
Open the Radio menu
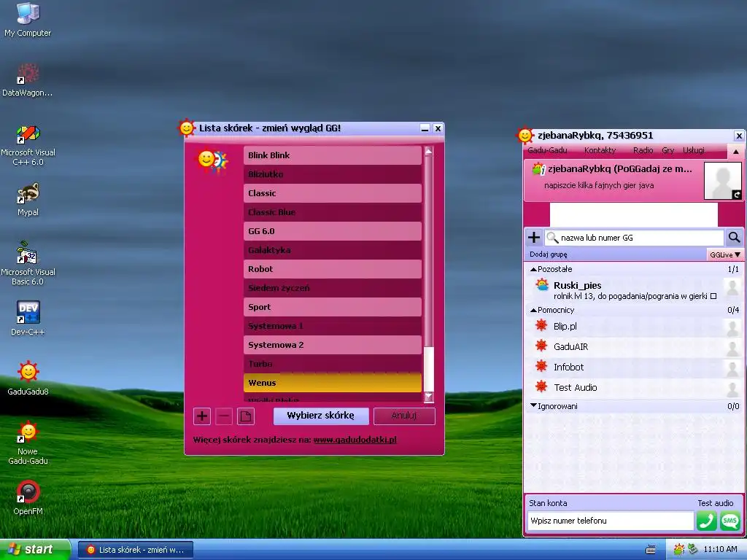click(x=643, y=150)
